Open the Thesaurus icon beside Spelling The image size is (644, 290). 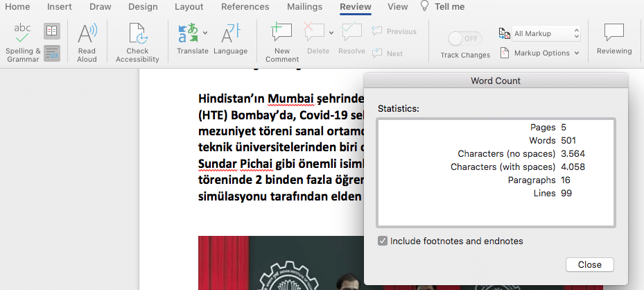pyautogui.click(x=52, y=31)
